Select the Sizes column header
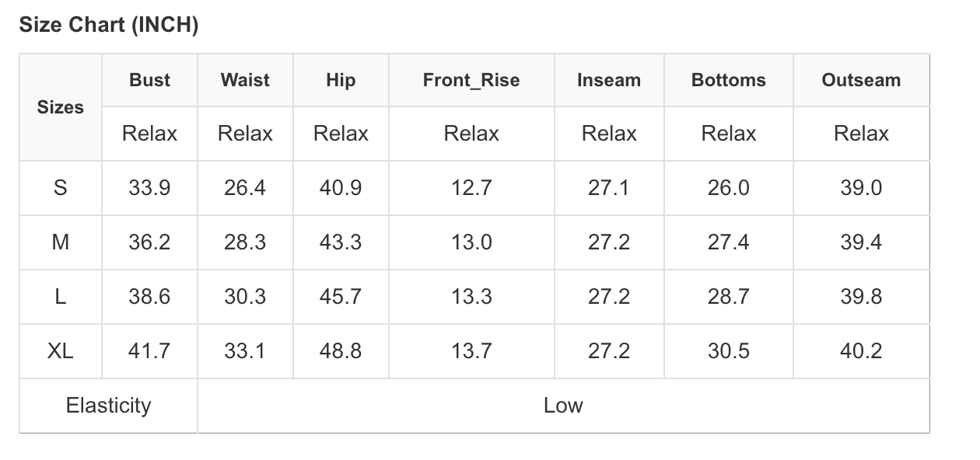The height and width of the screenshot is (460, 980). click(60, 107)
